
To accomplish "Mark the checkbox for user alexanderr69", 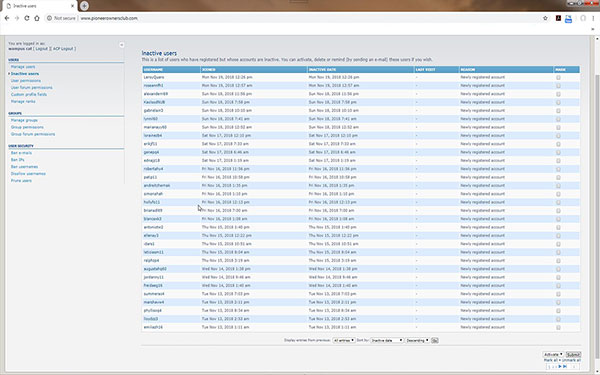I will tap(558, 94).
